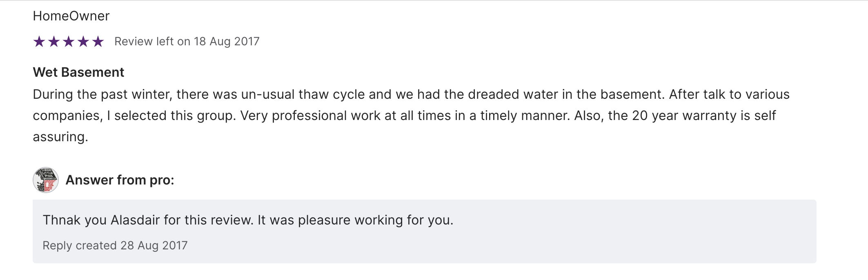Image resolution: width=868 pixels, height=280 pixels.
Task: Click the first purple rating star
Action: click(39, 42)
